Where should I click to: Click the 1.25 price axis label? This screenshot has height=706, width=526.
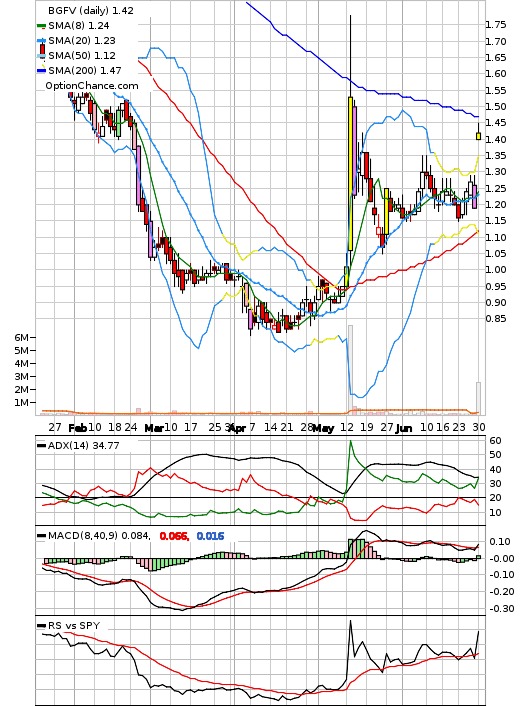[495, 189]
